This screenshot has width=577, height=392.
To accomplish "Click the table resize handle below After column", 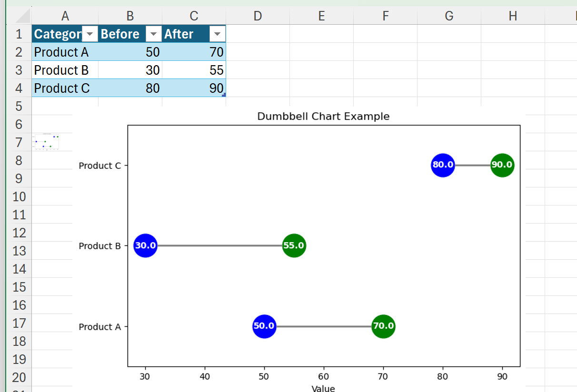I will [224, 95].
